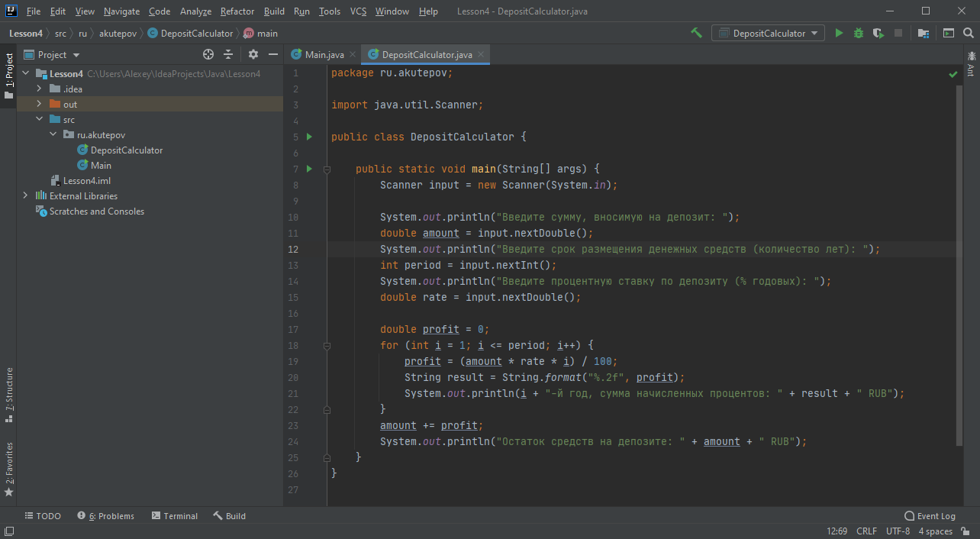Click the Search Everywhere magnifier icon

(x=969, y=33)
